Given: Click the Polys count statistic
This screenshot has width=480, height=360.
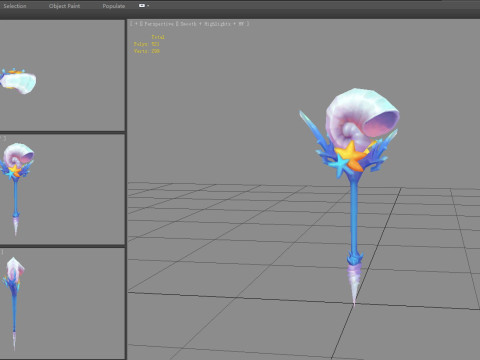Looking at the screenshot, I should tap(147, 44).
